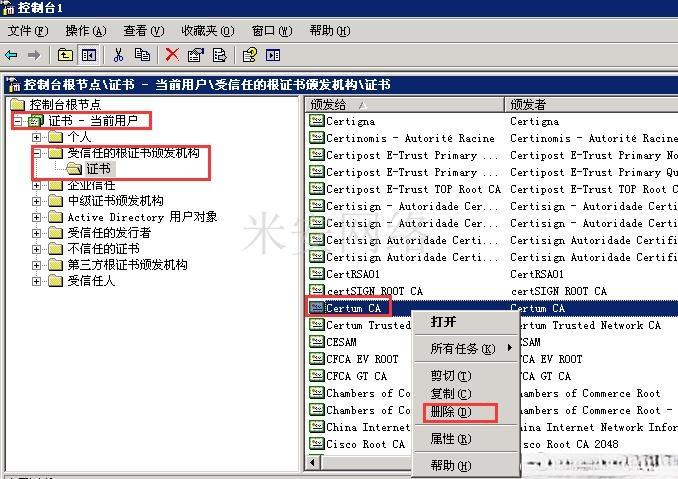Click the Certum CA certificate icon
The image size is (678, 479).
coord(317,307)
